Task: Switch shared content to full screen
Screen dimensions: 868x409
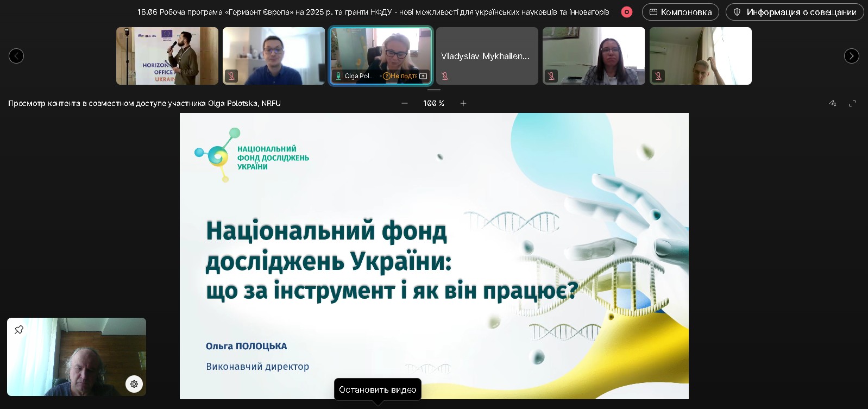Action: [x=852, y=103]
